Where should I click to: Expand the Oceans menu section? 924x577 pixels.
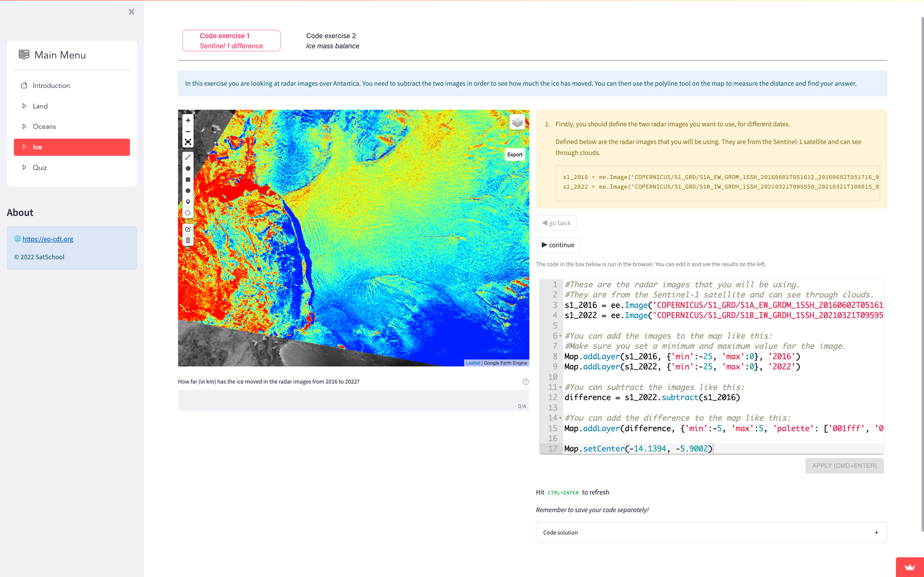(44, 127)
